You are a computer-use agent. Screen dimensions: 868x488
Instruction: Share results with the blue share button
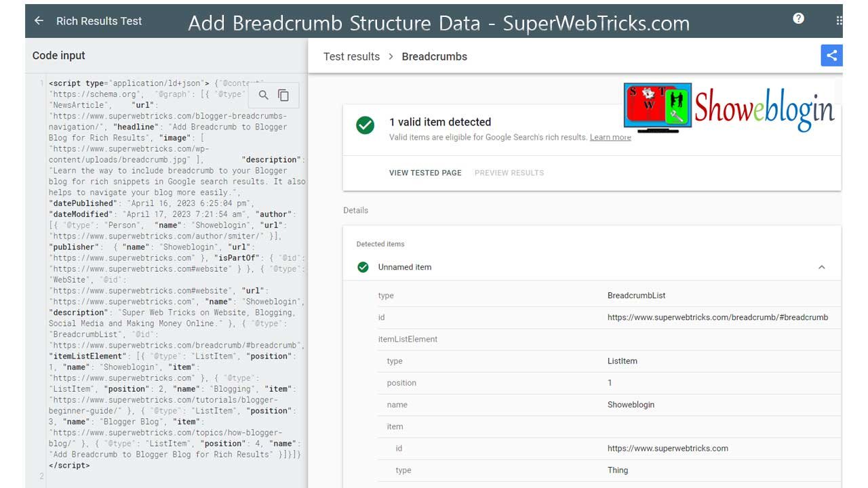pos(831,56)
